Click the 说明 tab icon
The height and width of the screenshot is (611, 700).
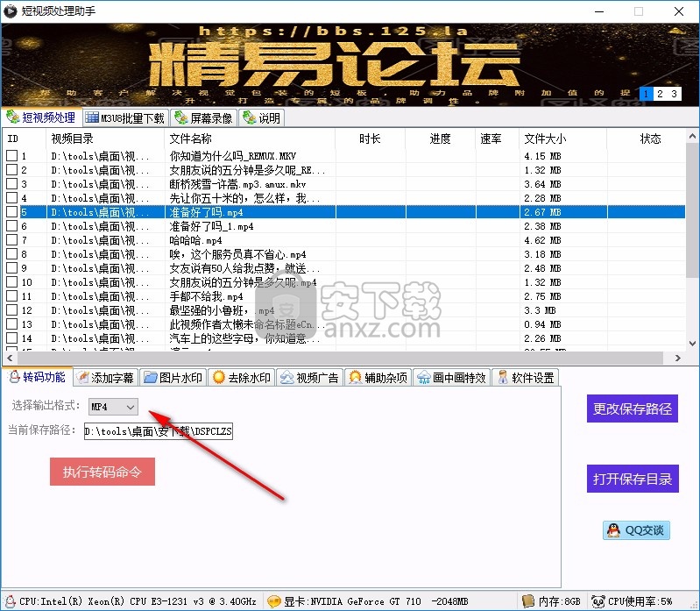click(x=249, y=118)
